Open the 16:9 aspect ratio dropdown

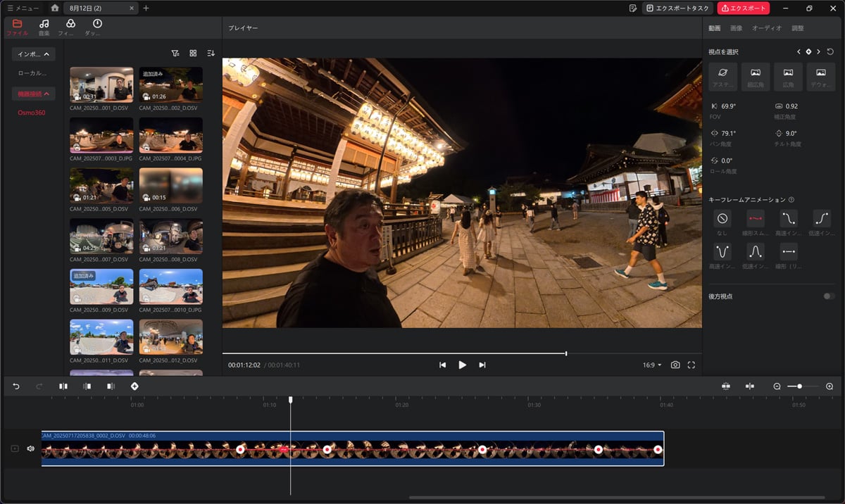point(652,365)
